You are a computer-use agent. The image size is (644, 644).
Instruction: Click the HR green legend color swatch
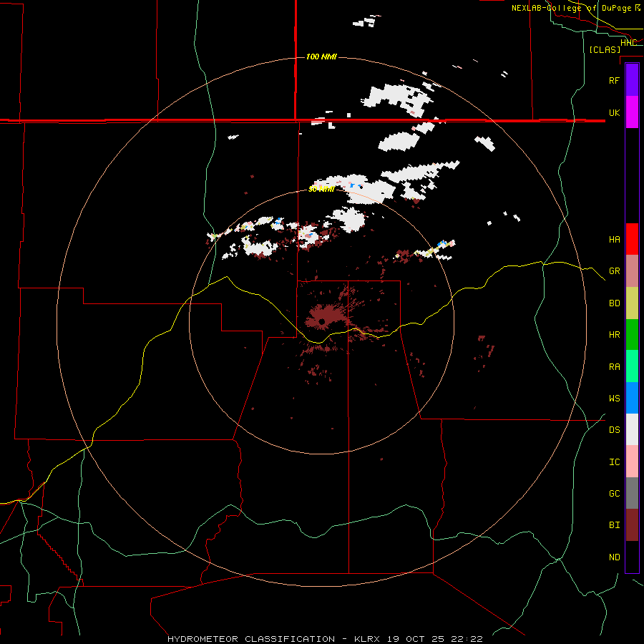(x=632, y=335)
